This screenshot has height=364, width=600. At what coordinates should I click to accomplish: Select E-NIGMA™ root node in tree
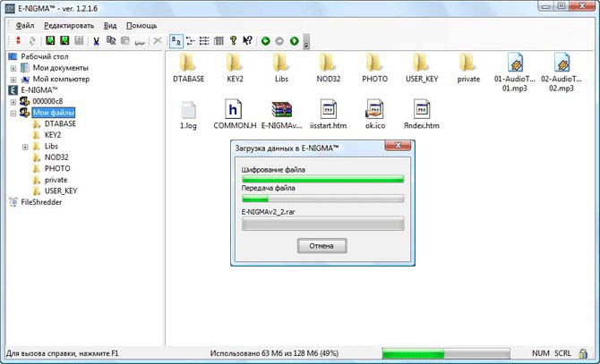pyautogui.click(x=39, y=90)
